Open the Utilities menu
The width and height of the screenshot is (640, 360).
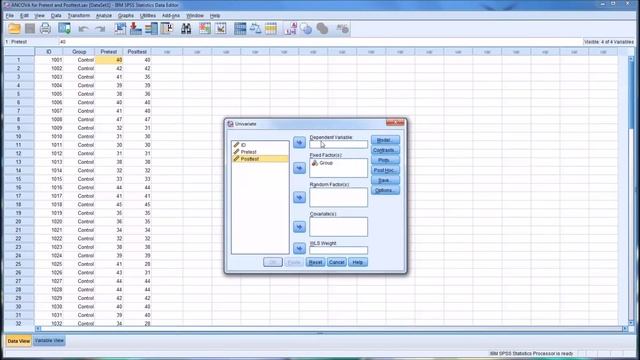click(147, 16)
